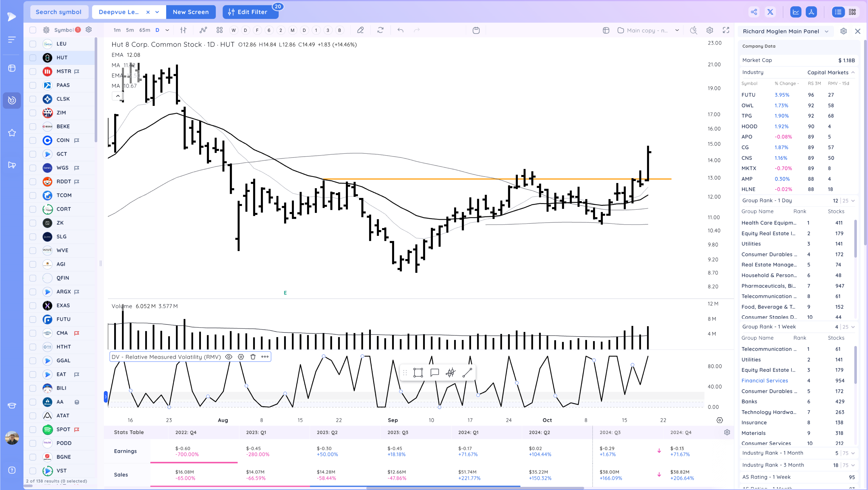Click the New Screen button
Image resolution: width=868 pixels, height=490 pixels.
[191, 12]
